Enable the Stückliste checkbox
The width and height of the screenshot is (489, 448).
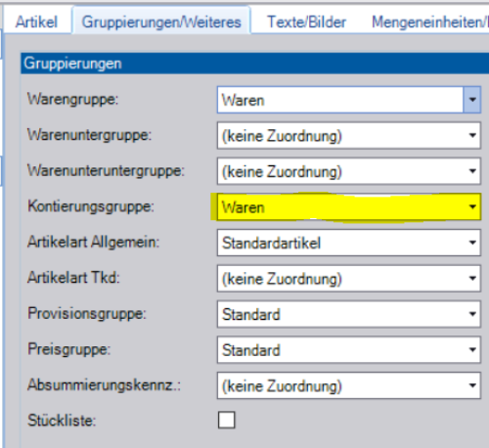(x=226, y=420)
